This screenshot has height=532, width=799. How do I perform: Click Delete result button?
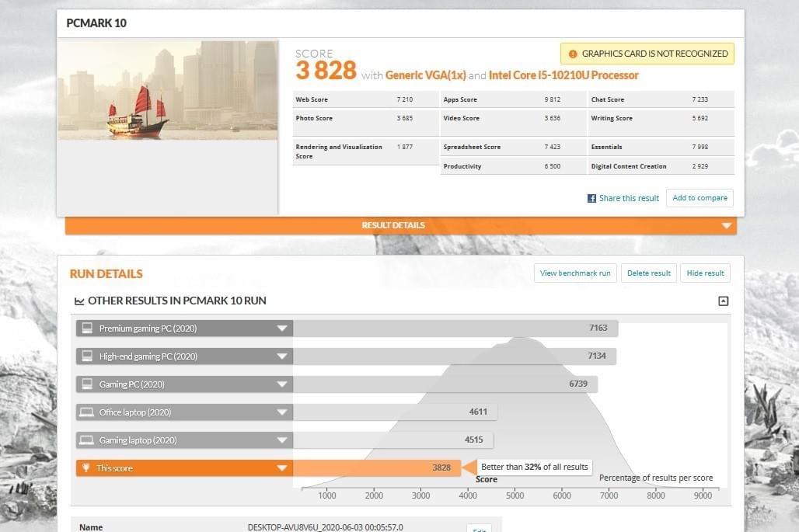pyautogui.click(x=649, y=273)
